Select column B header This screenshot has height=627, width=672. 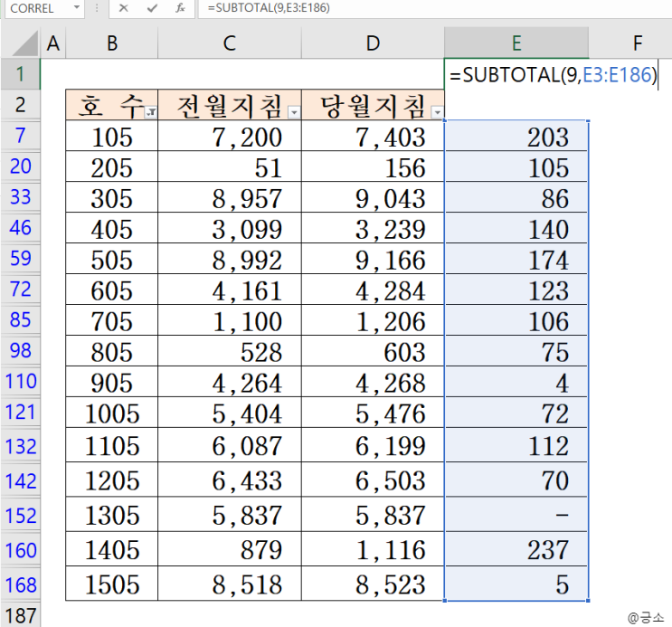[x=112, y=43]
